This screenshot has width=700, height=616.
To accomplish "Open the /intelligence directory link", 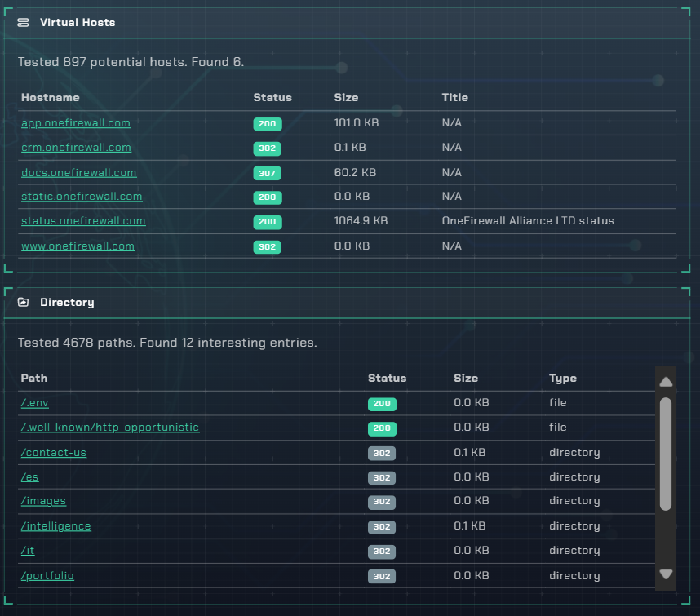I will pos(55,526).
